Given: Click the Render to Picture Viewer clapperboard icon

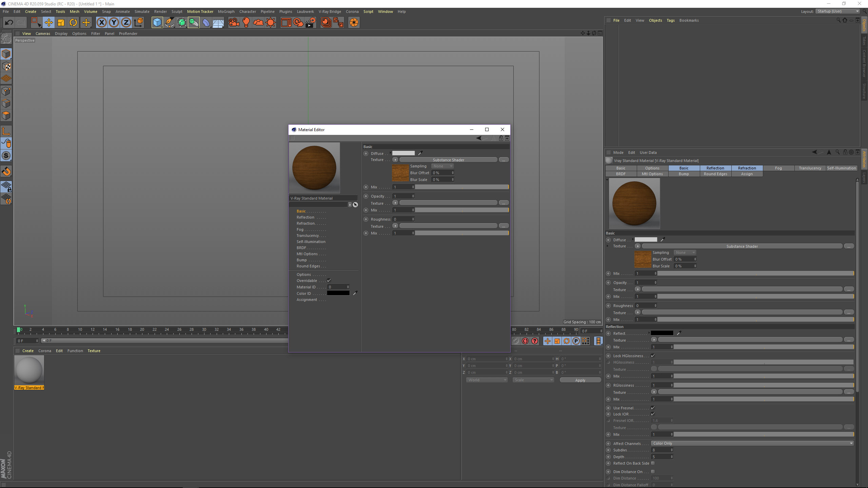Looking at the screenshot, I should 310,23.
